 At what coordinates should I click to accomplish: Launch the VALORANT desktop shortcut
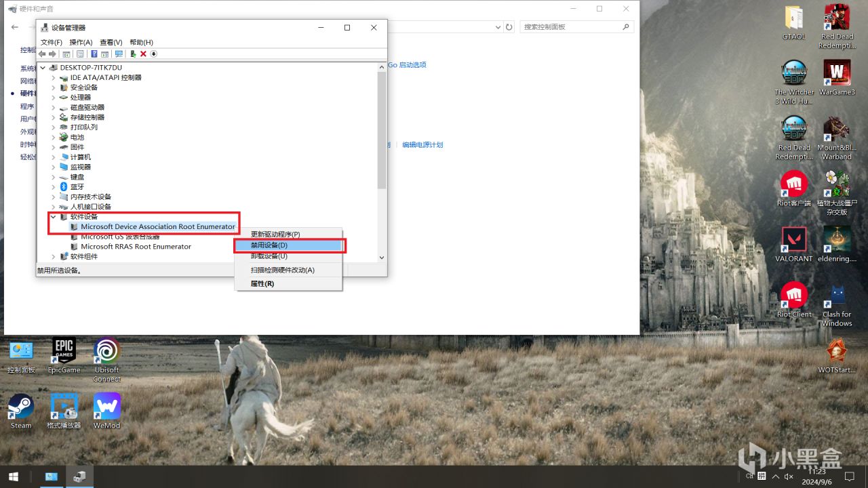pyautogui.click(x=794, y=245)
